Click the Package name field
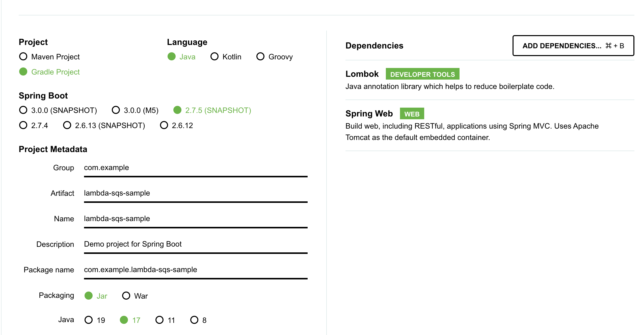Image resolution: width=644 pixels, height=335 pixels. pyautogui.click(x=196, y=270)
